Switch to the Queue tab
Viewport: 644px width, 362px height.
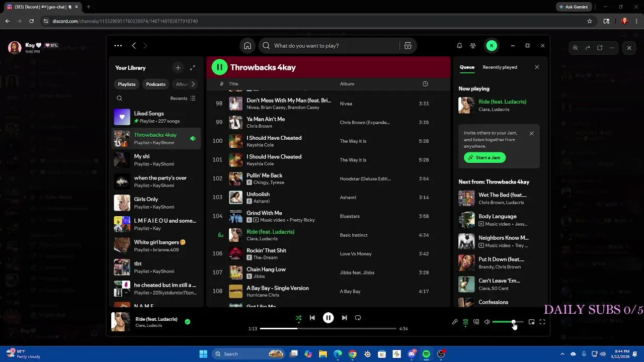(x=467, y=67)
